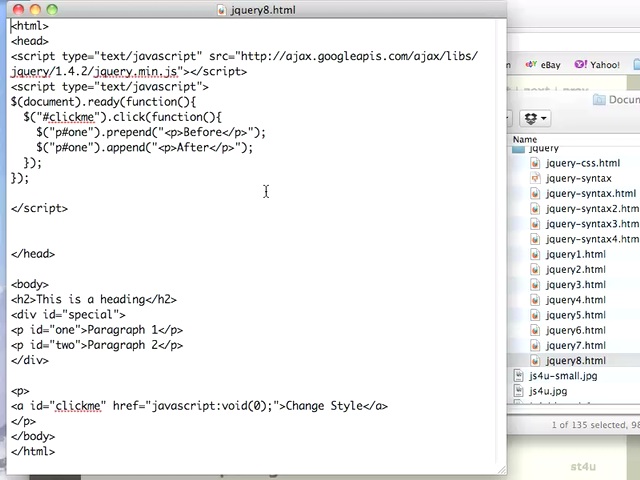The width and height of the screenshot is (640, 480).
Task: Click the Paragraph 1 line in editor
Action: click(x=97, y=330)
